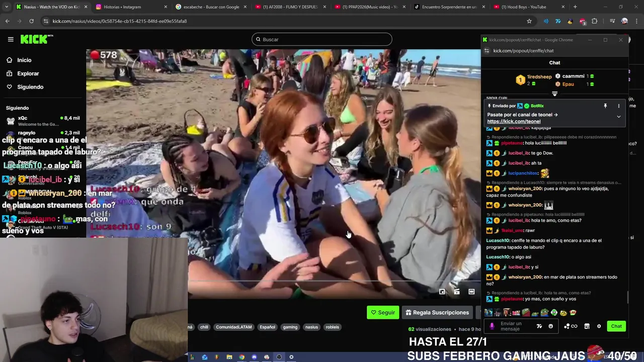Toggle mini player mode on video

pyautogui.click(x=442, y=292)
